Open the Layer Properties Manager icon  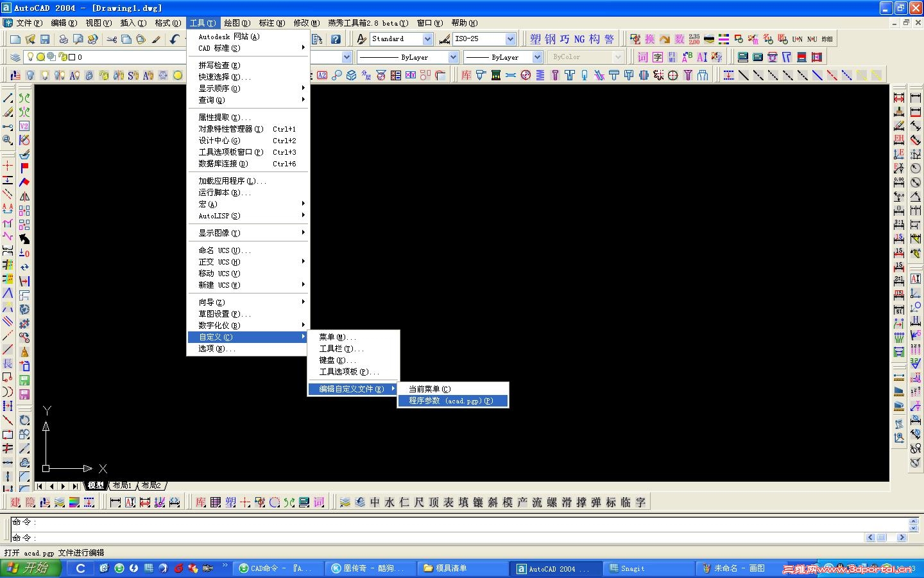[15, 57]
